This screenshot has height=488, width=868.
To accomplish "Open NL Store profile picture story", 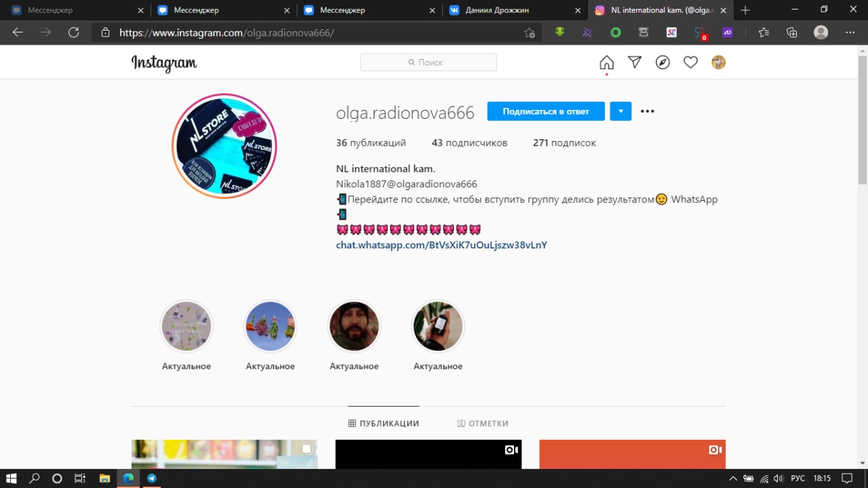I will coord(224,146).
